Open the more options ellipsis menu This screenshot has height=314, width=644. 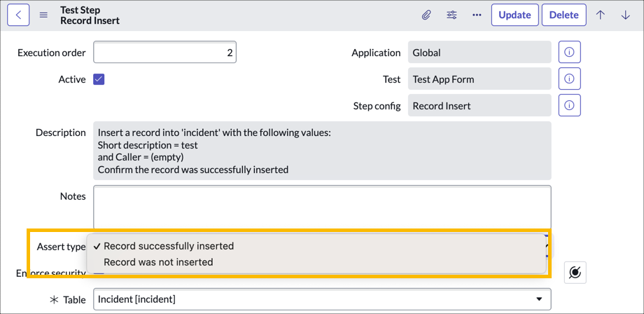point(477,15)
